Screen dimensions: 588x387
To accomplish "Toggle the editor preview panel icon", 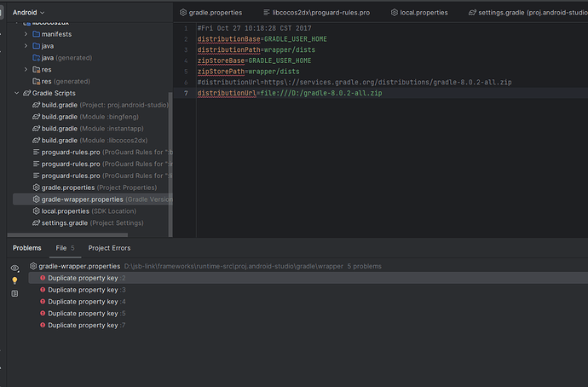I will (14, 293).
